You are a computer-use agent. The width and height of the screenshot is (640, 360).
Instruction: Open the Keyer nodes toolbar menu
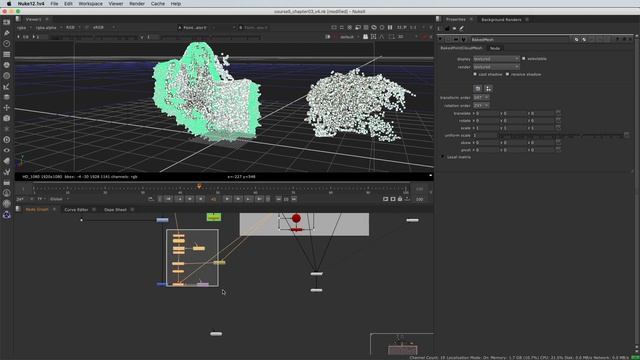(7, 86)
